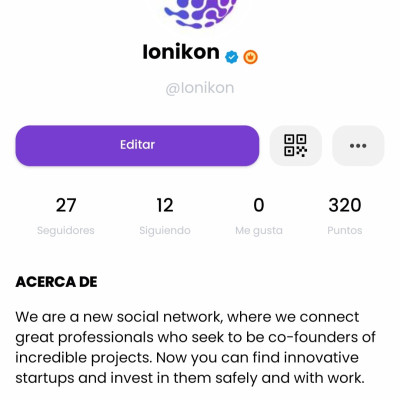Tap the 320 points count
Screen dimensions: 400x400
click(x=345, y=205)
